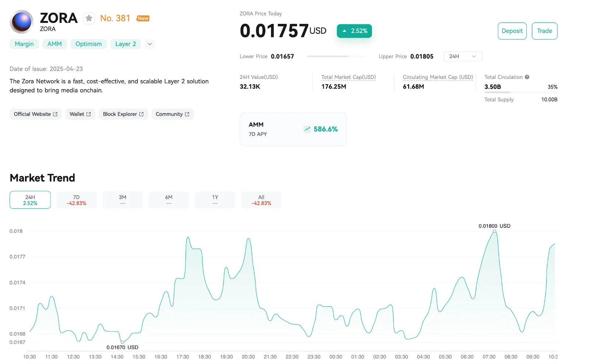Select the AMM tag
This screenshot has width=589, height=364.
click(x=54, y=44)
